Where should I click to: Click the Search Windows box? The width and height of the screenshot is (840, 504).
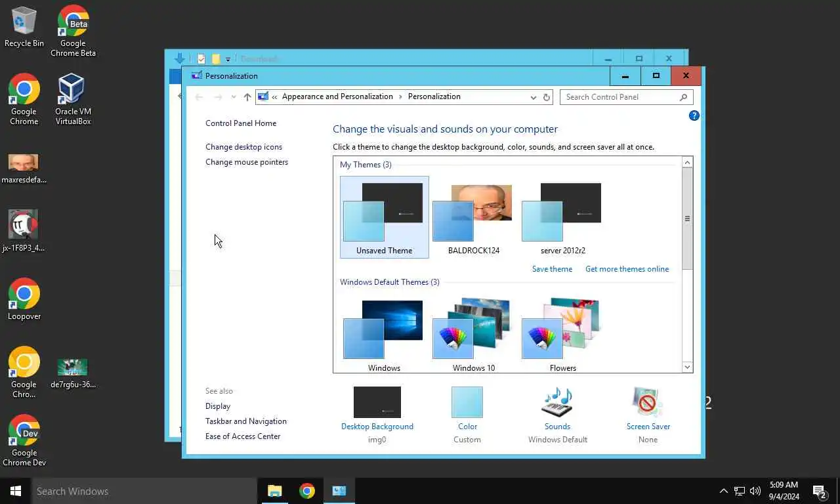pyautogui.click(x=144, y=491)
